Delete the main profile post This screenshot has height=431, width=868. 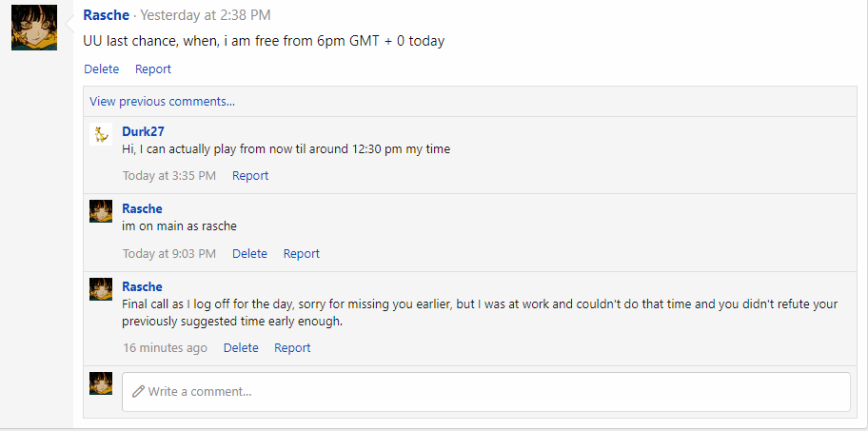tap(101, 69)
